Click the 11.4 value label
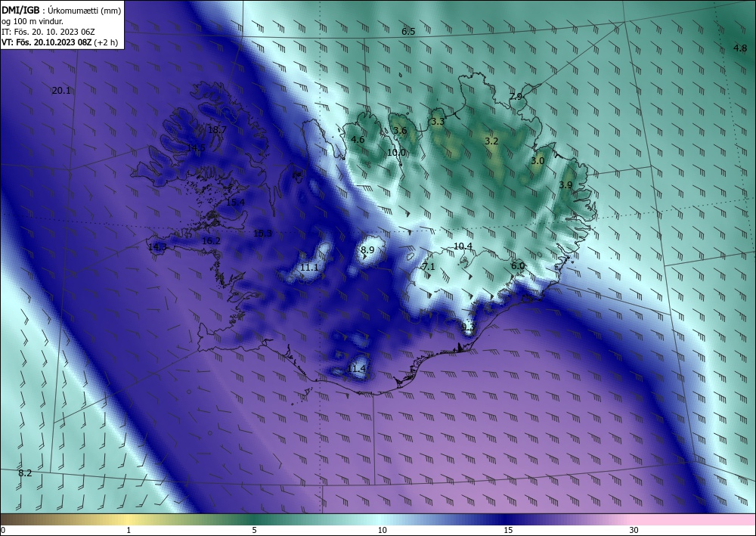The height and width of the screenshot is (536, 756). click(356, 369)
